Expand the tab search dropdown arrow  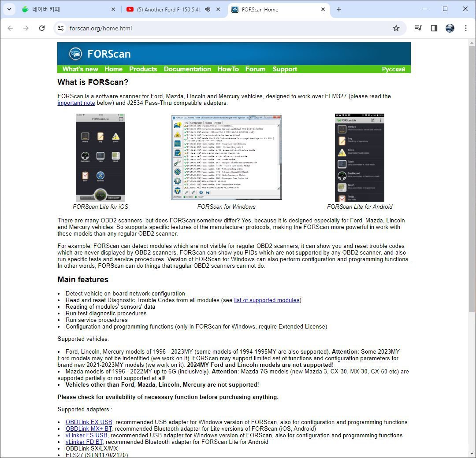coord(9,9)
